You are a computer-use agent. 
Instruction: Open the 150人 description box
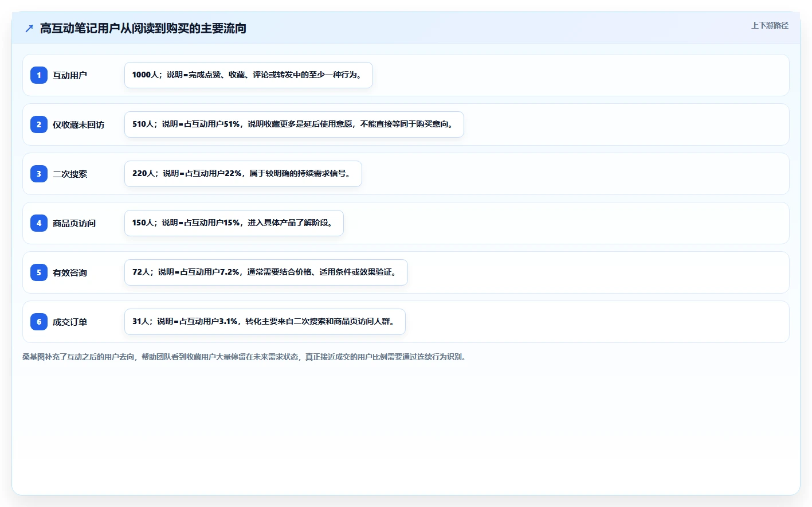(x=234, y=223)
